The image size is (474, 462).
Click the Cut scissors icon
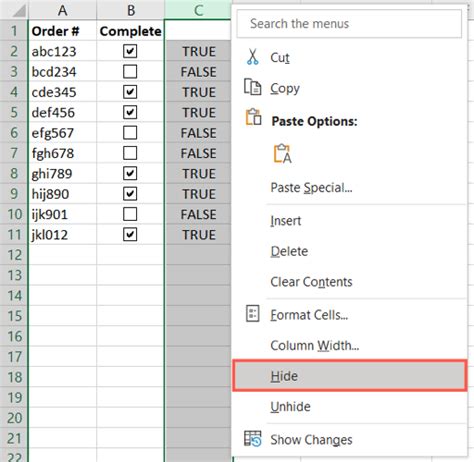[x=253, y=57]
